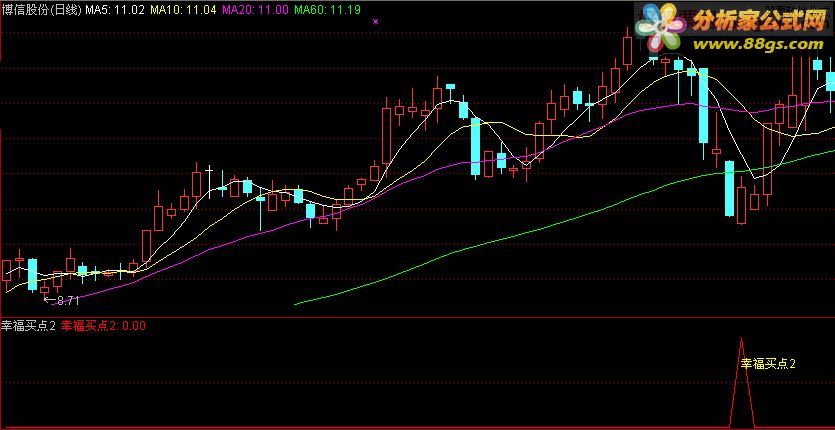
Task: Select the MA60: 11.19 label
Action: point(328,10)
